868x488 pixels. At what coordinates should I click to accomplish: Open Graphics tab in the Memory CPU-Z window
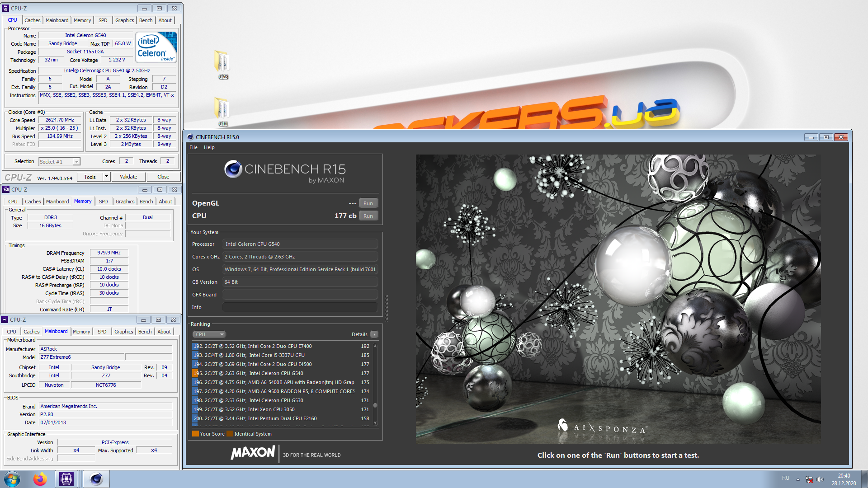[125, 202]
